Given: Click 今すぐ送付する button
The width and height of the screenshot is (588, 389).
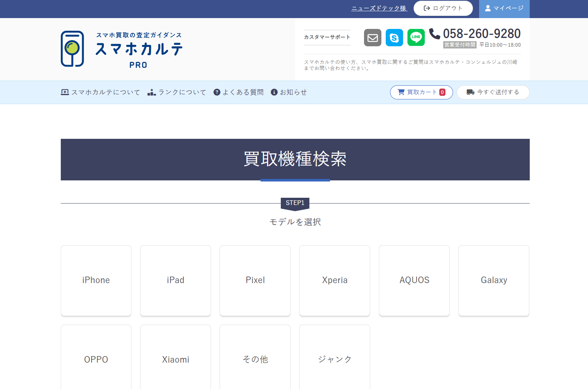Looking at the screenshot, I should [493, 92].
